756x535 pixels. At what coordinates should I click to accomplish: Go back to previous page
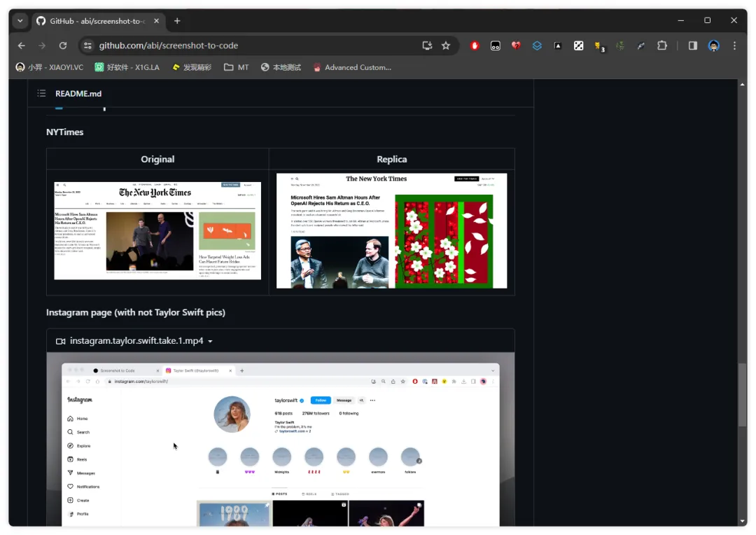(22, 46)
